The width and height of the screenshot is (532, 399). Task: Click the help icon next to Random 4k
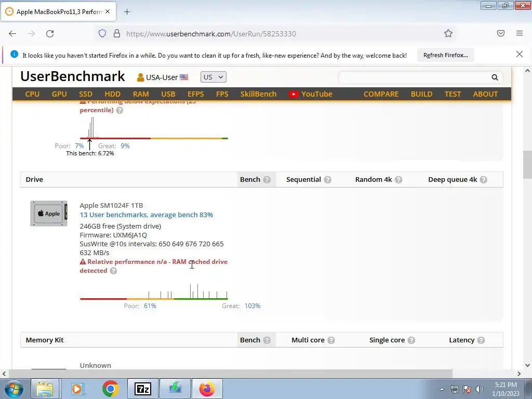(x=398, y=179)
